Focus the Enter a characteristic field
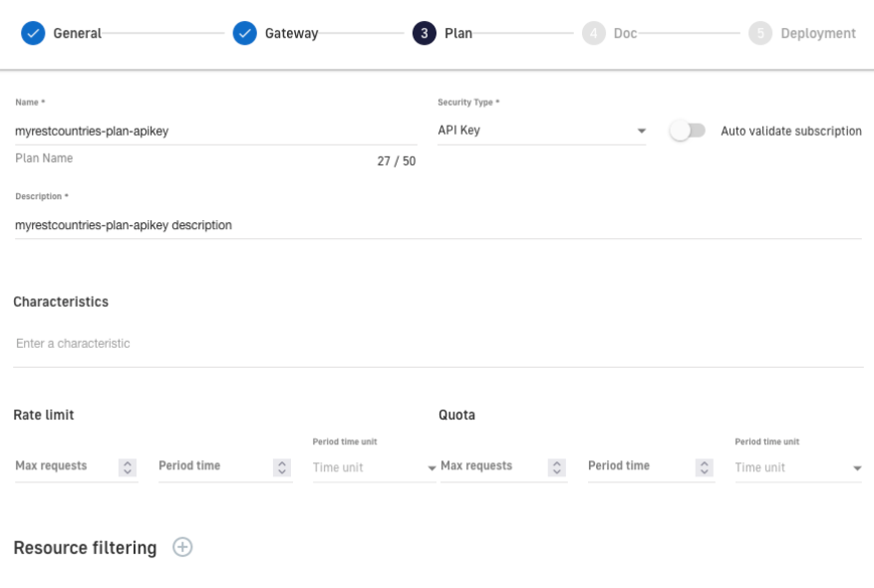874x588 pixels. pyautogui.click(x=437, y=344)
